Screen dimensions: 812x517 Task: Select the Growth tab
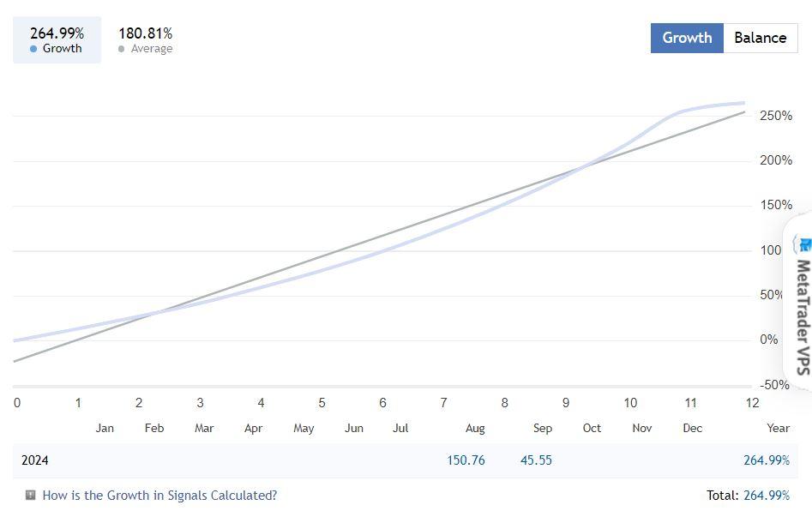[x=687, y=38]
